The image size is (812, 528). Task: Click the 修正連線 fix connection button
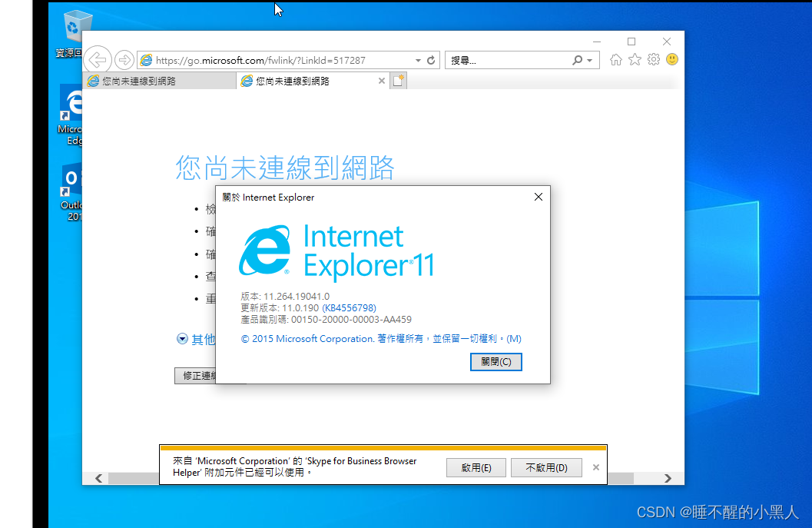(195, 376)
